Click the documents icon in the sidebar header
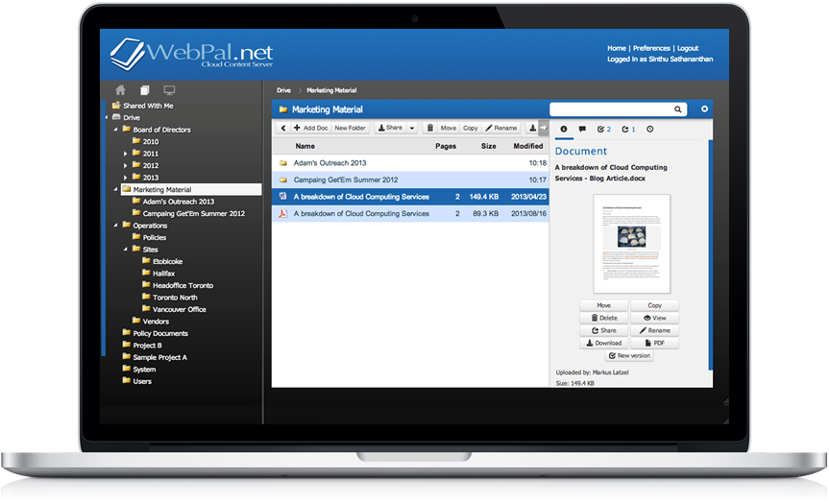This screenshot has height=504, width=829. (x=144, y=90)
